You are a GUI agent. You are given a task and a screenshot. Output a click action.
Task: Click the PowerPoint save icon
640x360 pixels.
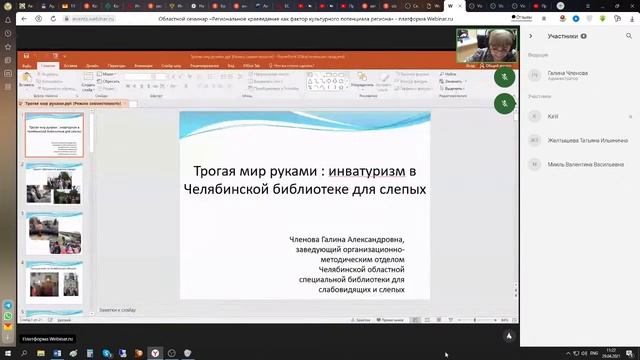coord(26,56)
